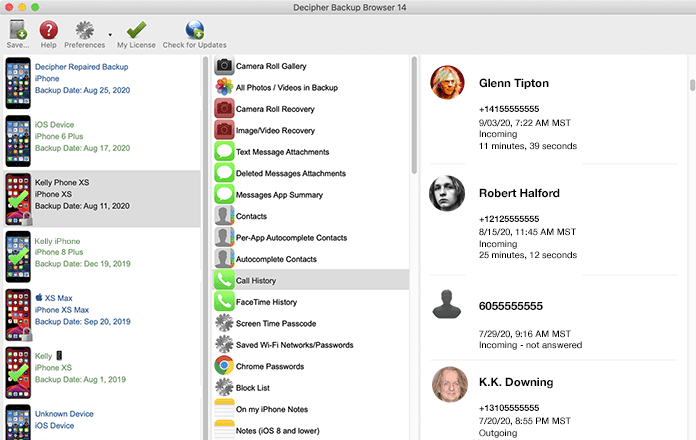Open Messages App Summary icon
This screenshot has width=696, height=440.
pyautogui.click(x=224, y=194)
